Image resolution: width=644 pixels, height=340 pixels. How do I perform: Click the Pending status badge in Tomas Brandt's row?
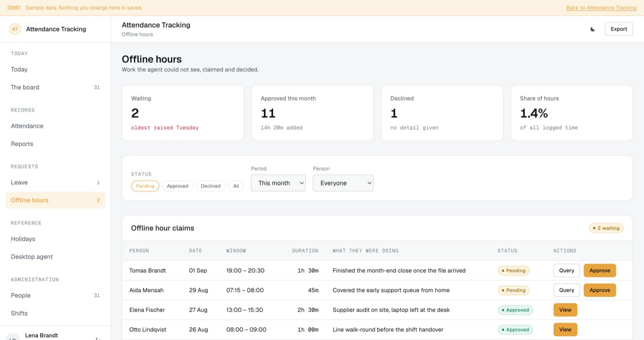513,270
